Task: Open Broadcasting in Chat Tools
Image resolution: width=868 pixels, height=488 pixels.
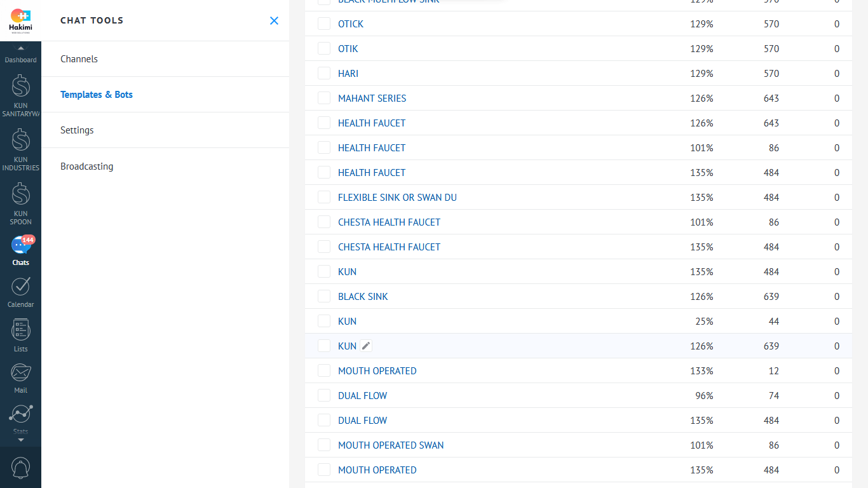Action: pyautogui.click(x=165, y=166)
